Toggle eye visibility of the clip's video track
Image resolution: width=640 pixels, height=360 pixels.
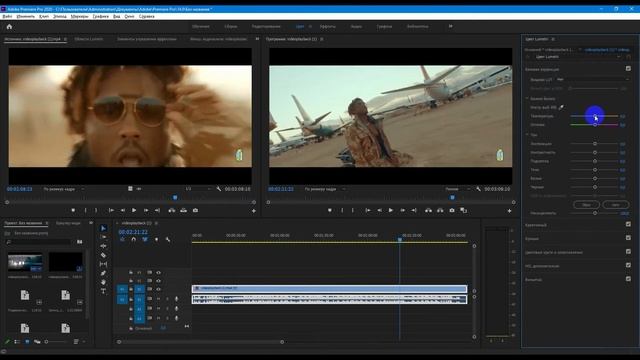(158, 289)
